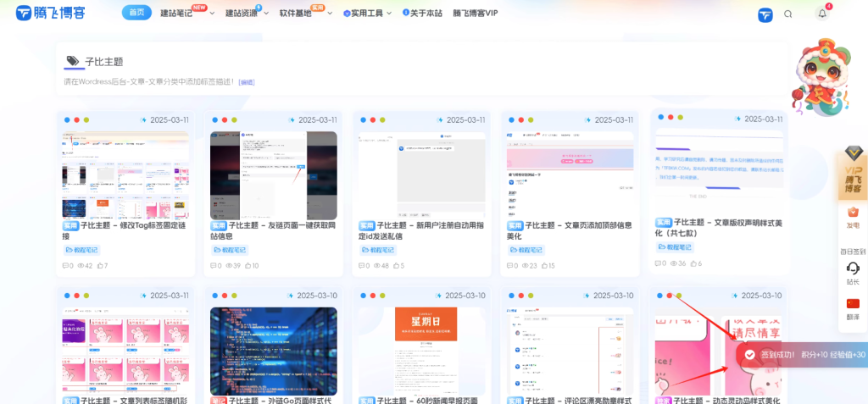Click 教程笔记 category under 友链页面一键获取网站信息
The width and height of the screenshot is (868, 404).
[230, 250]
